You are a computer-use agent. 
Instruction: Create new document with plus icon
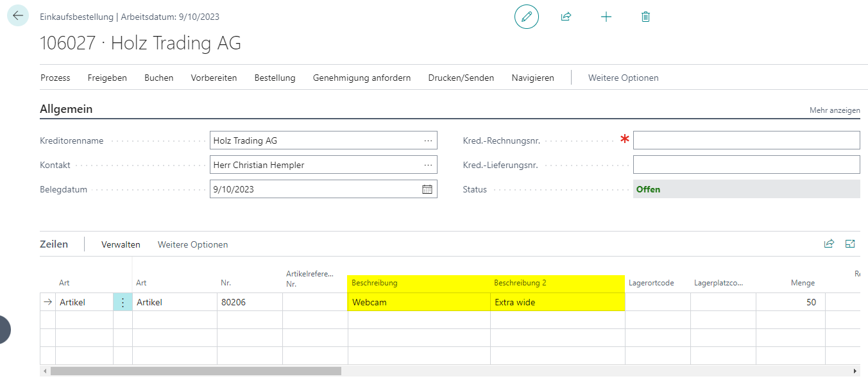coord(606,17)
